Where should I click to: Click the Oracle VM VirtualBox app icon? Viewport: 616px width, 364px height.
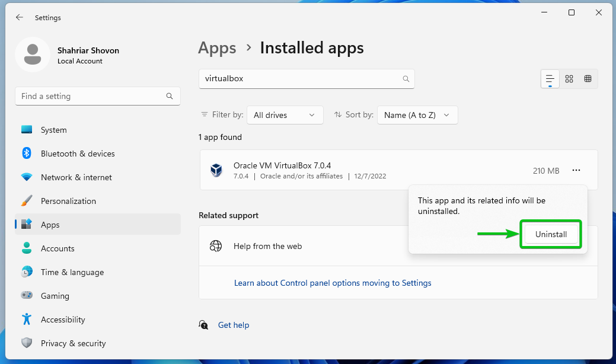click(x=216, y=171)
